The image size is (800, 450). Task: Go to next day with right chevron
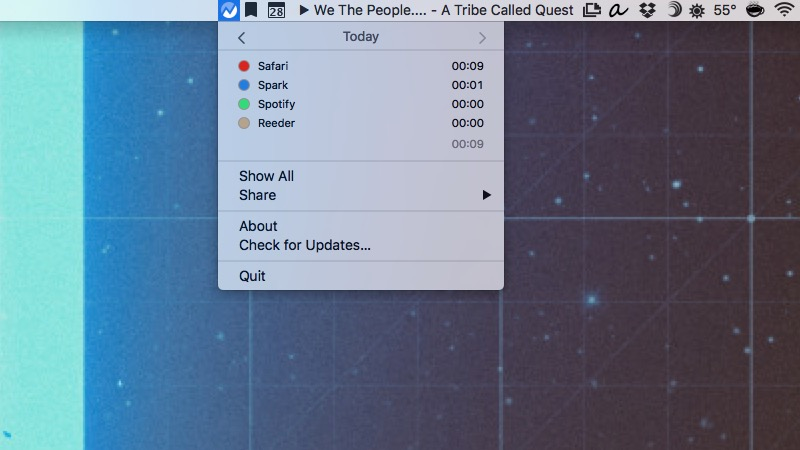(x=482, y=38)
